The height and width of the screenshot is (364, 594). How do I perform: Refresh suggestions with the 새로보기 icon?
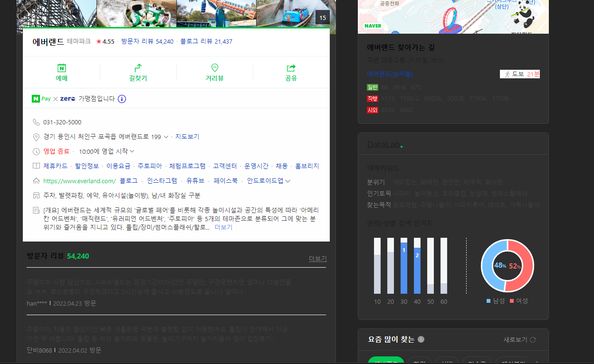click(533, 340)
